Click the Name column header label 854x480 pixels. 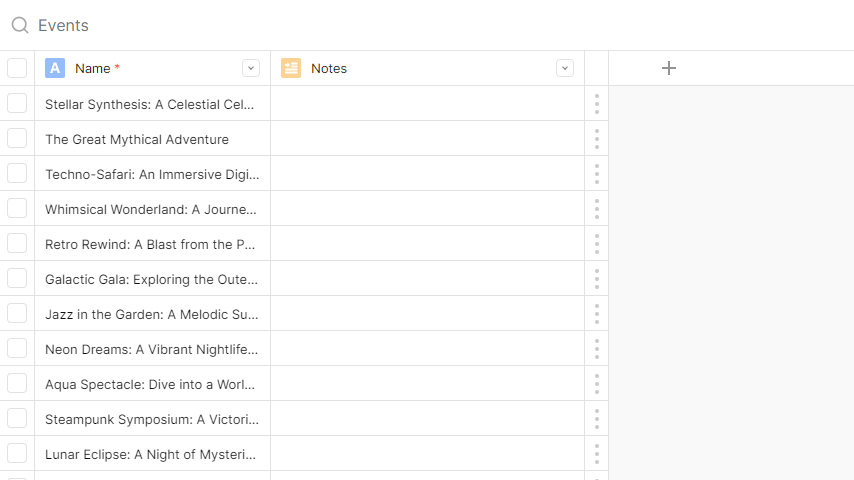coord(93,69)
